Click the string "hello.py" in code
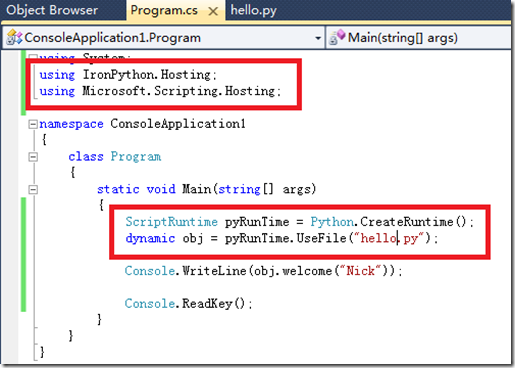Screen dimensions: 515x368 tap(389, 238)
